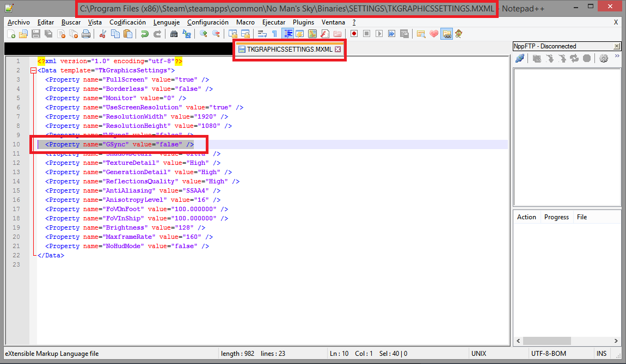The width and height of the screenshot is (626, 364).
Task: Click folder with magnifier plugin icon
Action: (x=421, y=34)
